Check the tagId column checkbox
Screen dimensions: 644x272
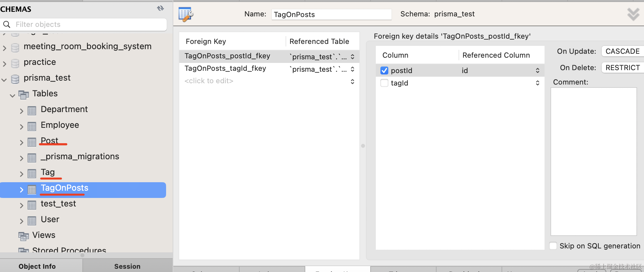384,83
